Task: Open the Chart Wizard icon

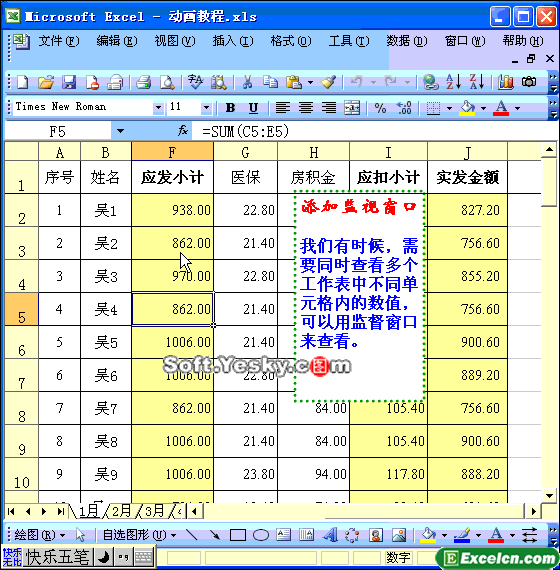Action: coord(506,82)
